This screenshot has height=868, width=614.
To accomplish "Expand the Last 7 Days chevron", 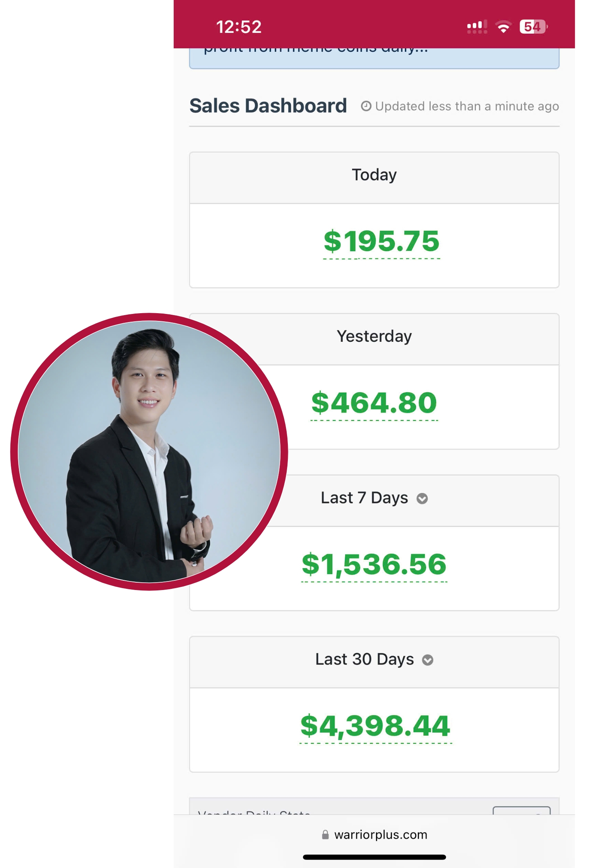I will [x=422, y=499].
